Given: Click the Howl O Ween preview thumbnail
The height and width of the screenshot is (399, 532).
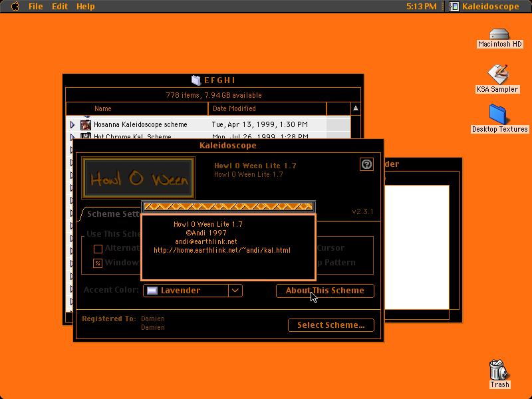Looking at the screenshot, I should [138, 178].
